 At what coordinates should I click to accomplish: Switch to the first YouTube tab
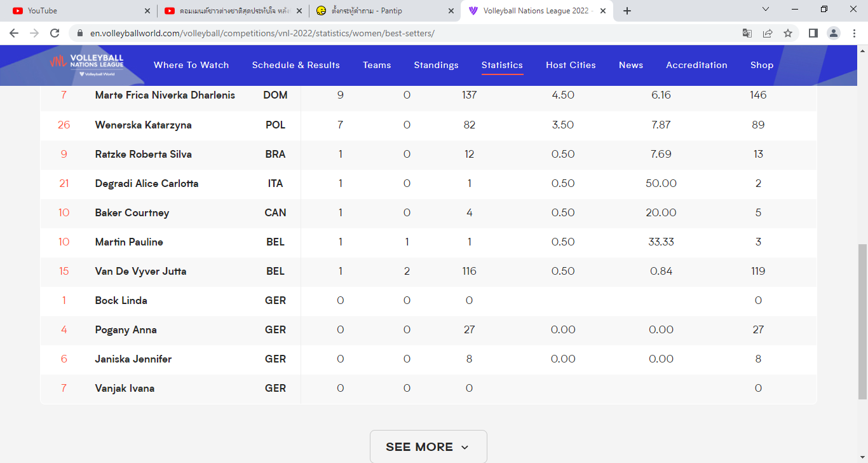coord(76,11)
